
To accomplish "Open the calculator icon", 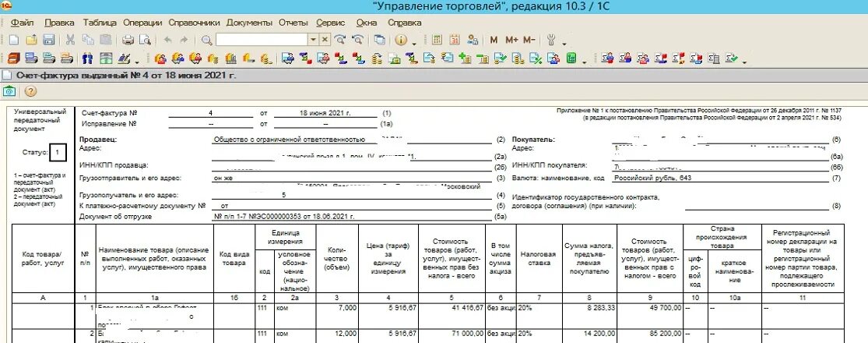I will click(437, 40).
